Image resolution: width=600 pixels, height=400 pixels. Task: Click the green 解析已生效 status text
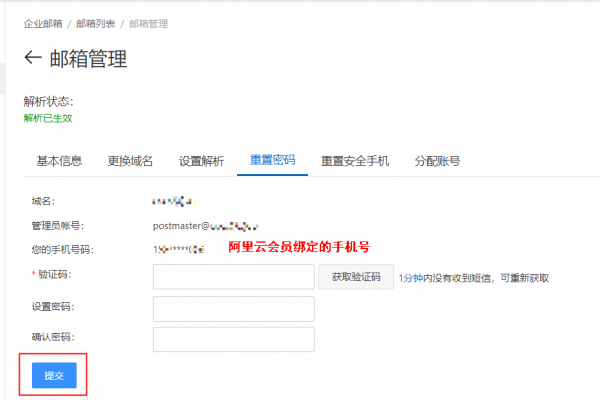[48, 118]
